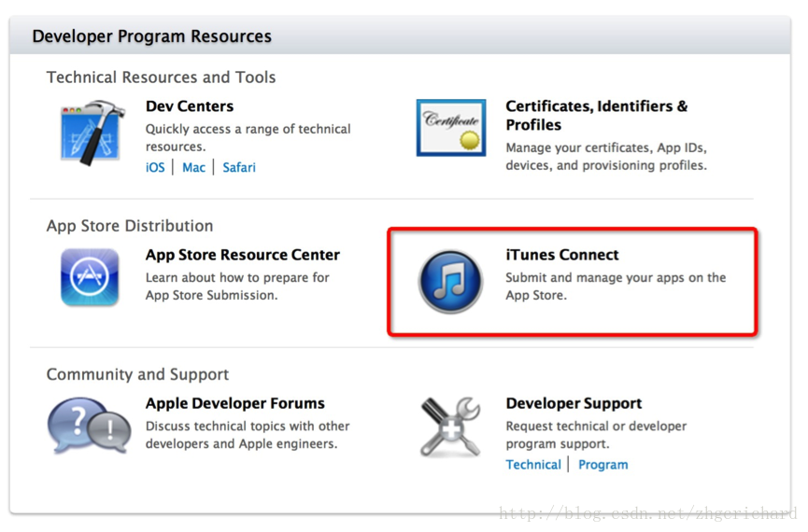This screenshot has height=532, width=808.
Task: Select the Technical support link
Action: tap(533, 465)
